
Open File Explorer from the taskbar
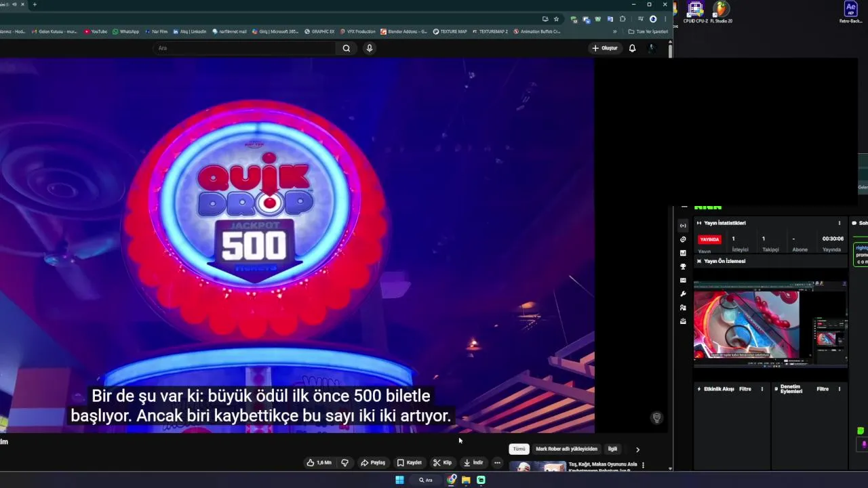tap(466, 480)
